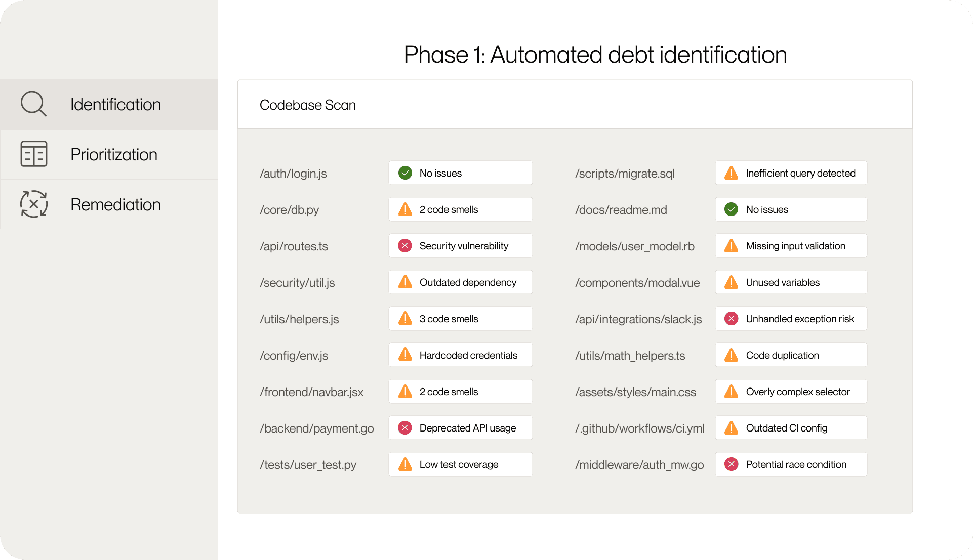This screenshot has height=560, width=973.
Task: Click the Deprecated API usage badge
Action: click(x=461, y=428)
